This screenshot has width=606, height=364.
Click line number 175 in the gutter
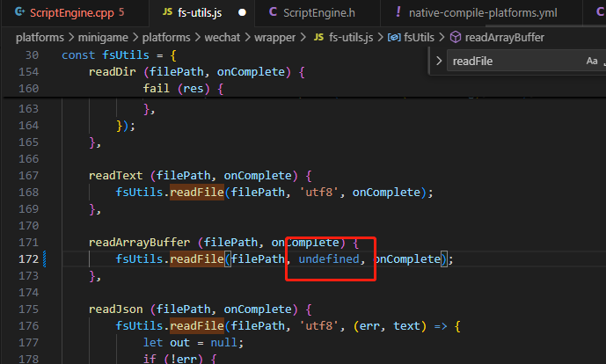click(29, 309)
